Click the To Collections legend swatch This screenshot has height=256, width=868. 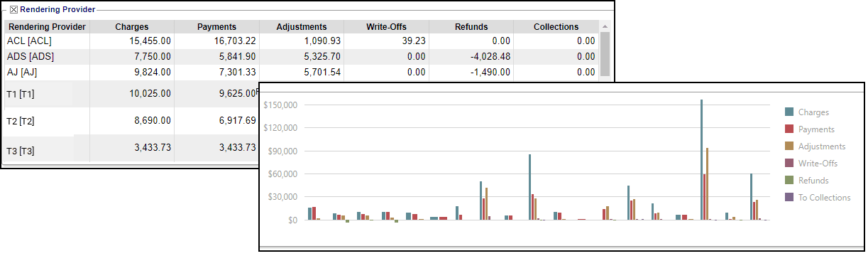[789, 198]
